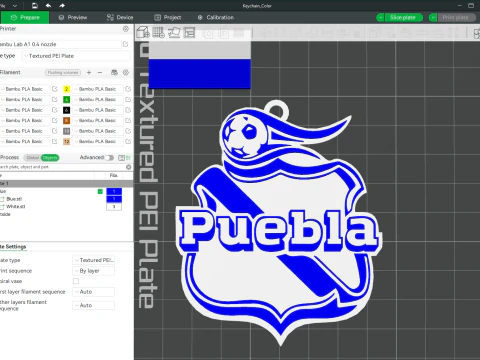Open the Print plate dropdown arrow
The height and width of the screenshot is (360, 480).
[x=433, y=17]
